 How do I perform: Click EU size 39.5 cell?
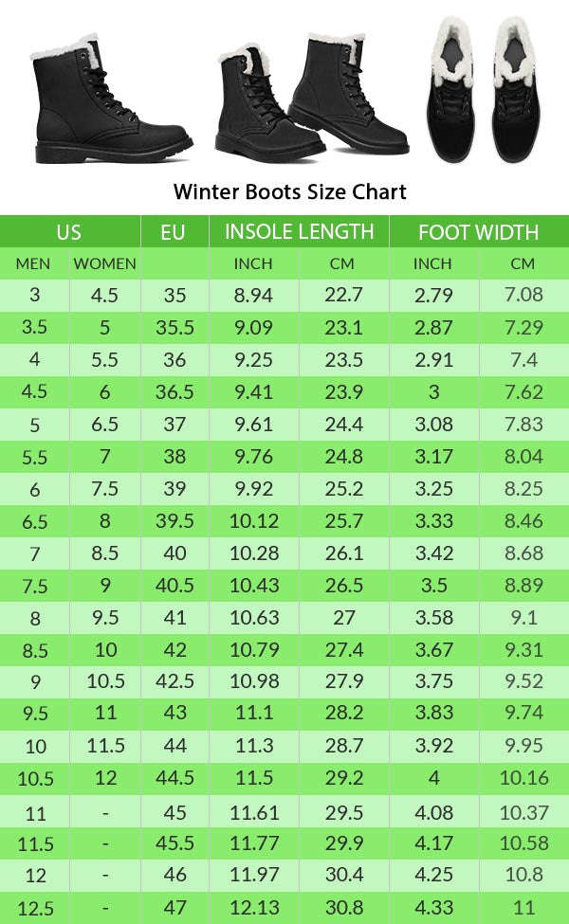point(174,521)
